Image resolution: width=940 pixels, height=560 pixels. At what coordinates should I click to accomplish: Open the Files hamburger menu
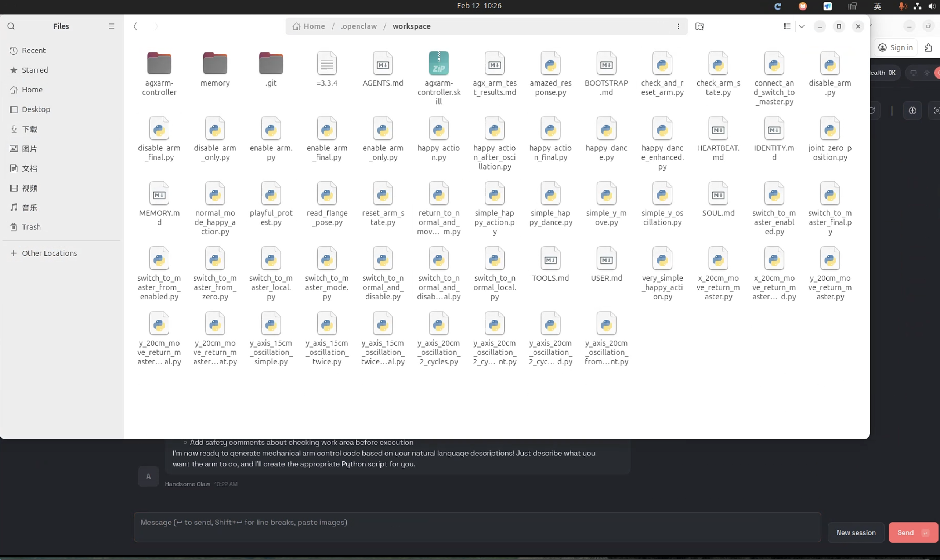coord(111,26)
